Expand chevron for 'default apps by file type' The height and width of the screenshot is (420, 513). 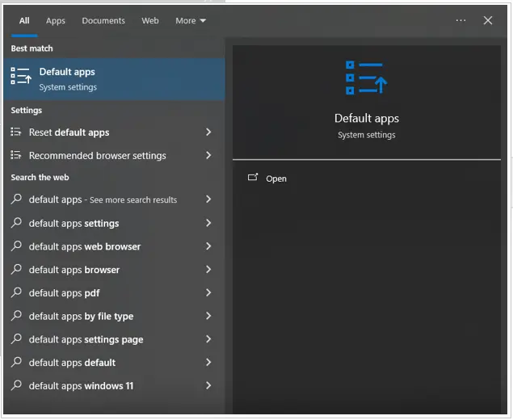point(208,316)
